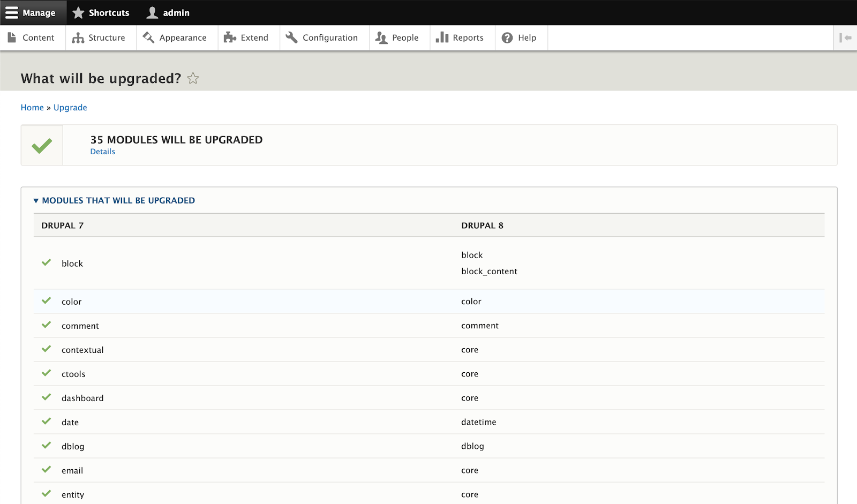The height and width of the screenshot is (504, 857).
Task: Open the Extend menu item
Action: (x=249, y=38)
